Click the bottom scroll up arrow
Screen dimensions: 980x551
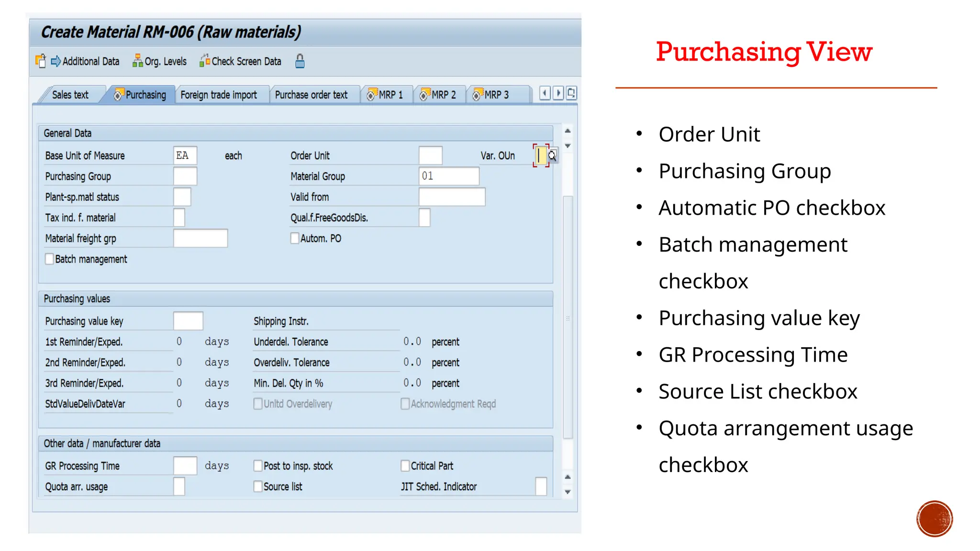[568, 477]
